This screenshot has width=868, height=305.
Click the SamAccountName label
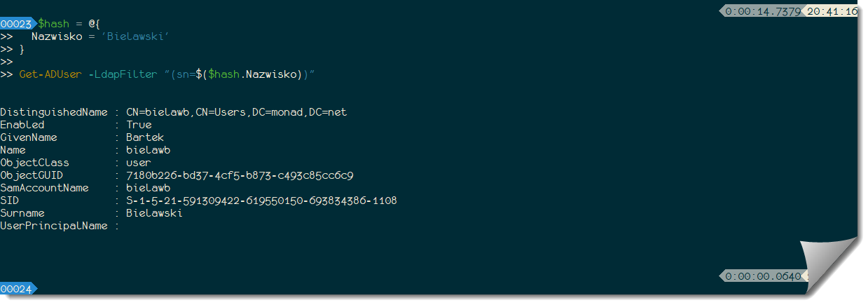click(44, 188)
